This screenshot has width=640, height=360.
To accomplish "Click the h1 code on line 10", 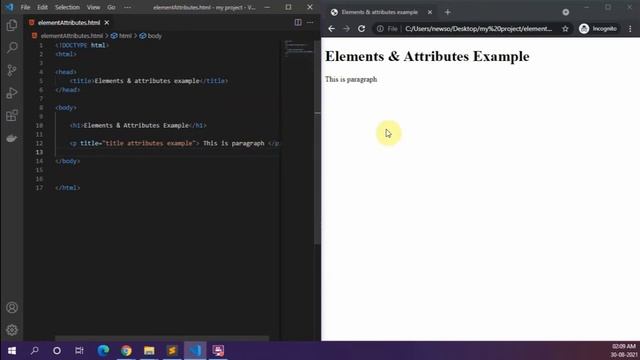I will tap(138, 125).
